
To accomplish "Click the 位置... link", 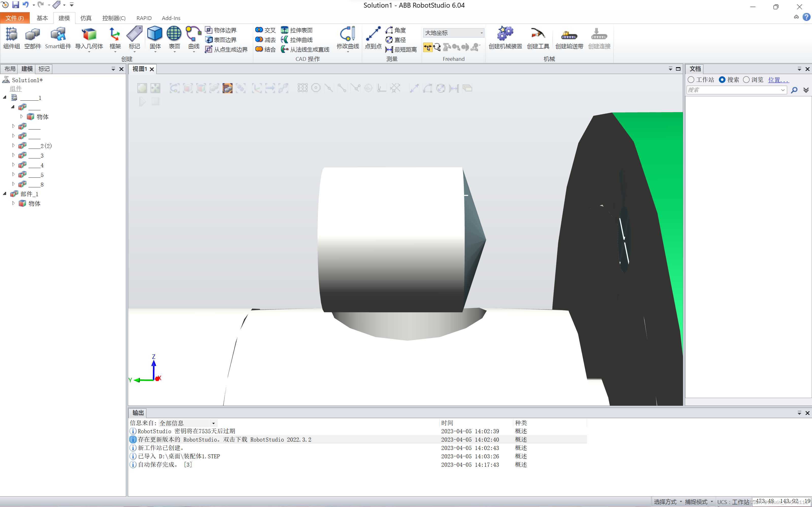I will click(778, 80).
